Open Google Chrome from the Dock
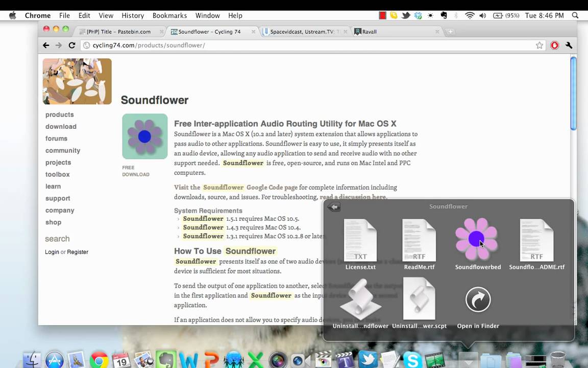Viewport: 588px width, 368px height. click(99, 360)
